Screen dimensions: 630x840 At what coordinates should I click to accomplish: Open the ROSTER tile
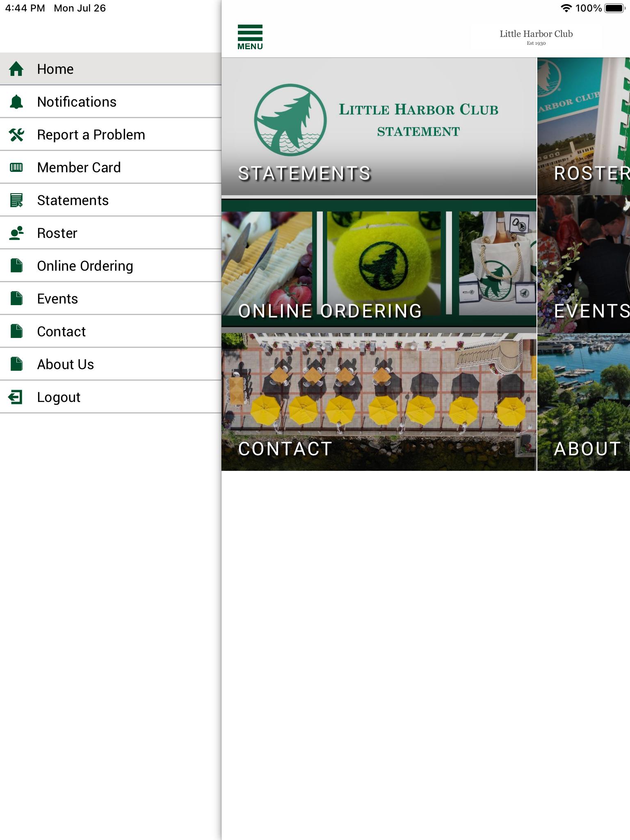[x=584, y=126]
